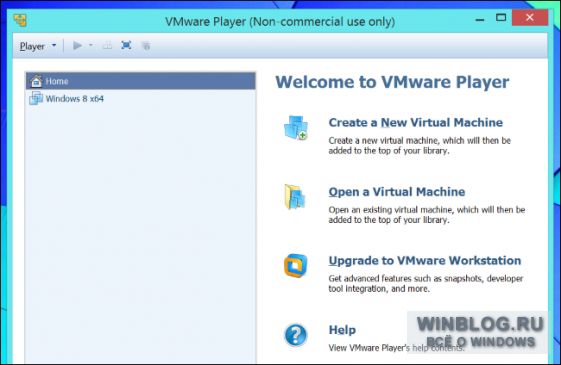The width and height of the screenshot is (561, 365).
Task: Click Create a New Virtual Machine link
Action: [x=415, y=122]
